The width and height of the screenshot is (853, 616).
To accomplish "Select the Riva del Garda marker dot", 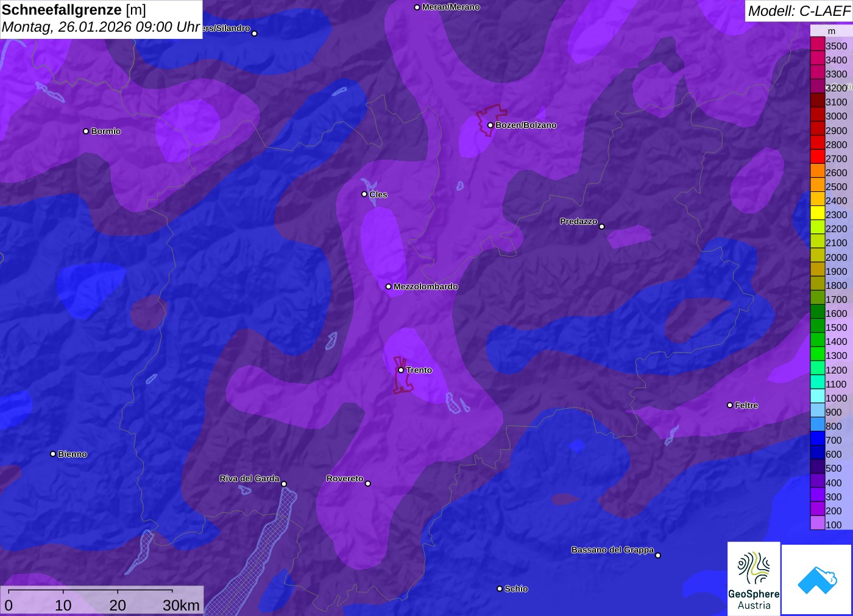I will [284, 484].
